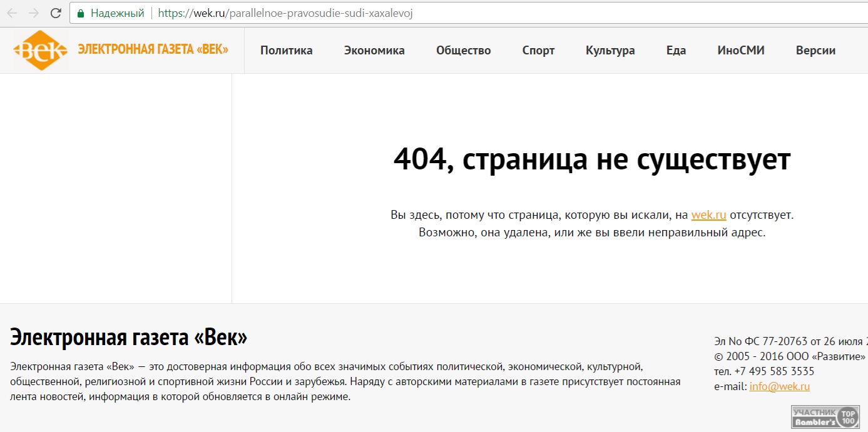Click the orange Век diamond logo

[41, 51]
